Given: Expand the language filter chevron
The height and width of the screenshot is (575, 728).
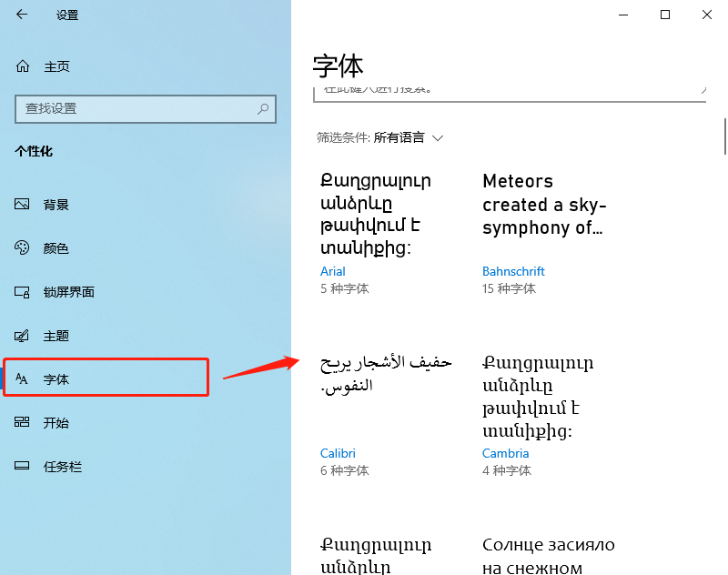Looking at the screenshot, I should tap(438, 137).
